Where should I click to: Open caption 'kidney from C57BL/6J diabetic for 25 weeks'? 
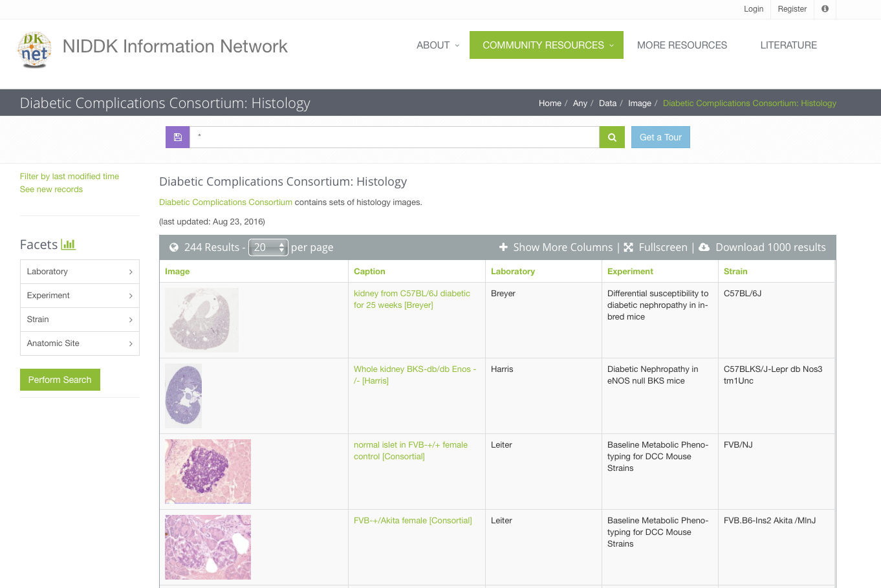(x=412, y=299)
